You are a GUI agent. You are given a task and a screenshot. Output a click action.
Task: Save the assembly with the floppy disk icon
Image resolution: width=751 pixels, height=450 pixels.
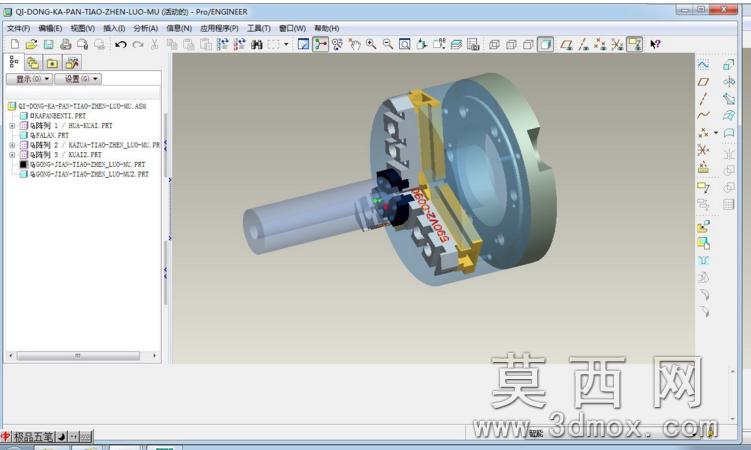[x=48, y=45]
